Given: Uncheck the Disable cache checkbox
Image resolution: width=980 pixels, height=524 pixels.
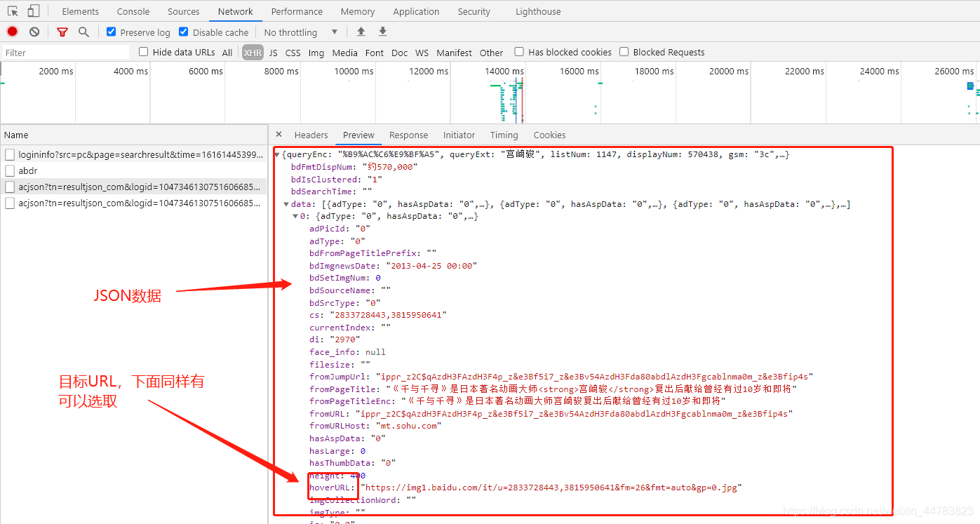Looking at the screenshot, I should [184, 32].
